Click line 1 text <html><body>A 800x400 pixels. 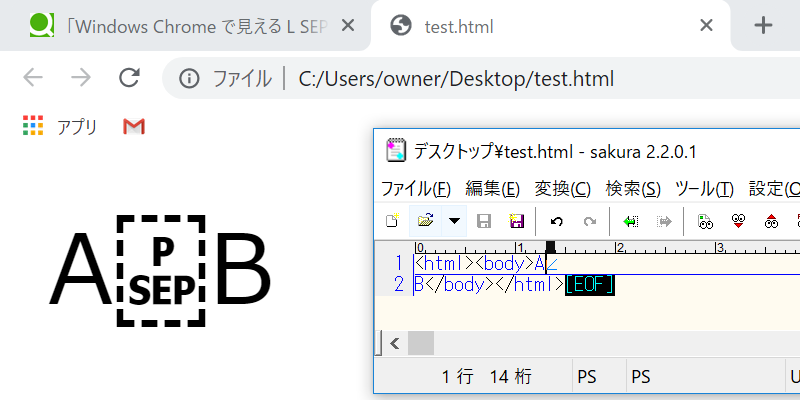click(480, 264)
